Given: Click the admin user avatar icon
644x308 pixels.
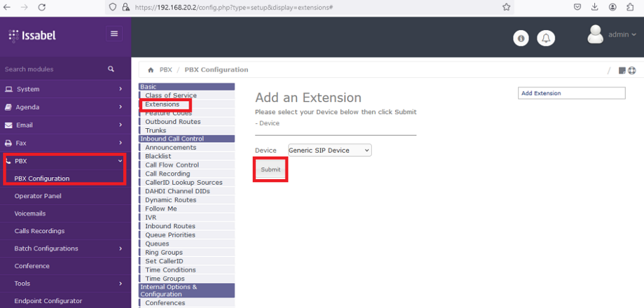Looking at the screenshot, I should tap(595, 35).
